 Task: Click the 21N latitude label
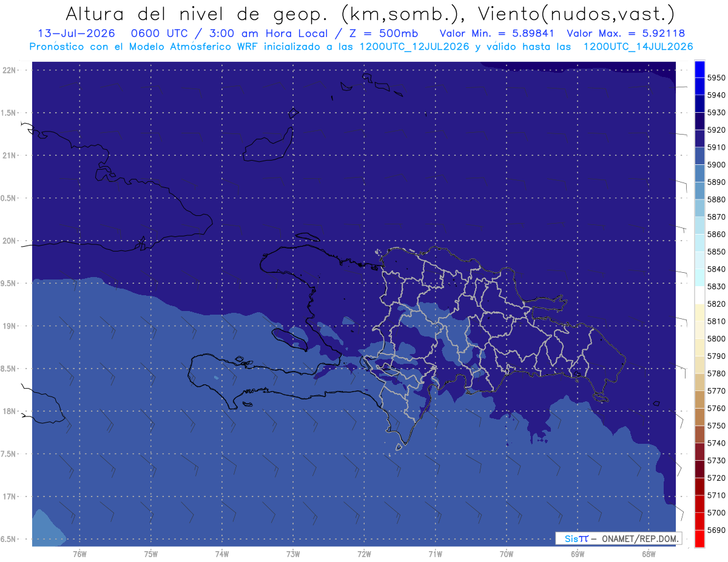click(8, 155)
